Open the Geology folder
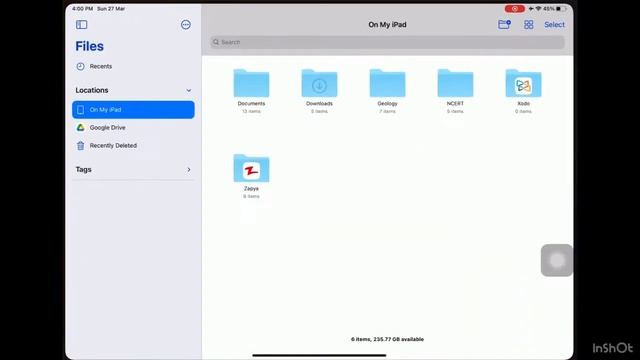The width and height of the screenshot is (640, 360). (387, 83)
